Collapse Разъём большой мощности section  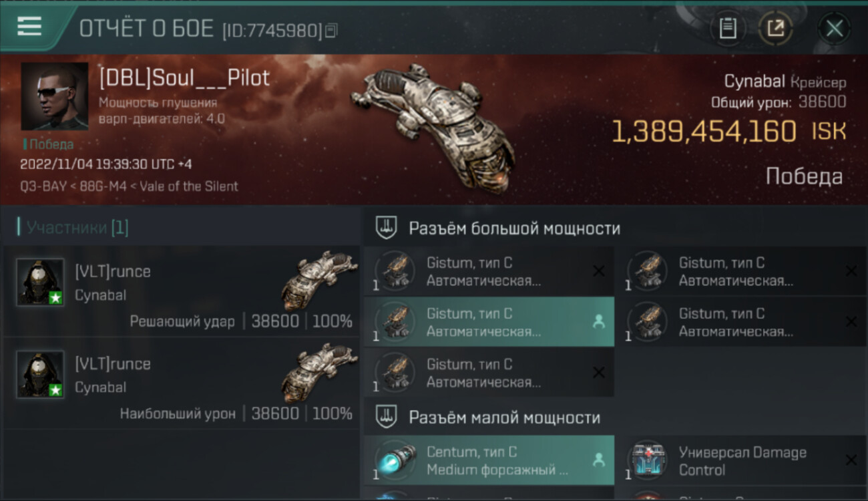coord(514,228)
